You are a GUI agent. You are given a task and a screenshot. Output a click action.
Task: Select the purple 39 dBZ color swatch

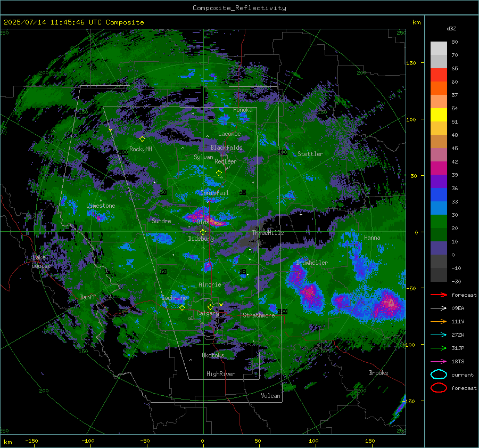click(x=439, y=182)
